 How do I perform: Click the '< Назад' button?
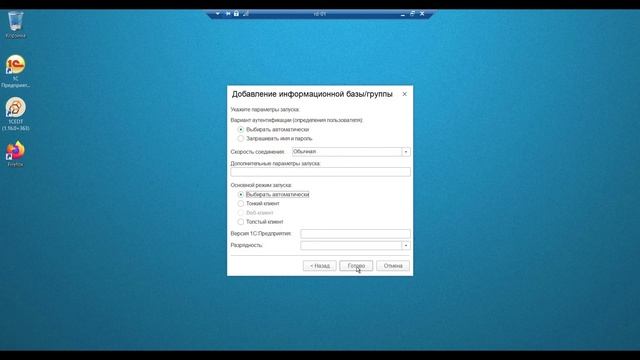pyautogui.click(x=320, y=266)
